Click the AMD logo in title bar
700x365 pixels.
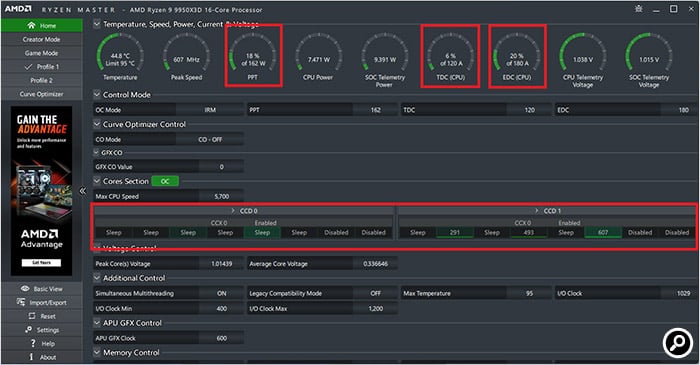click(x=18, y=9)
